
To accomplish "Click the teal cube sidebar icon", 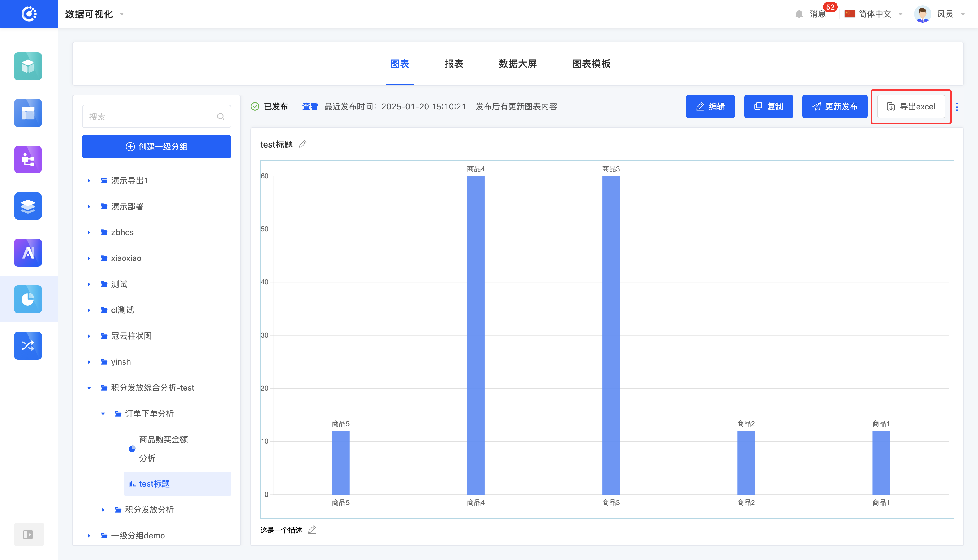I will click(x=28, y=66).
